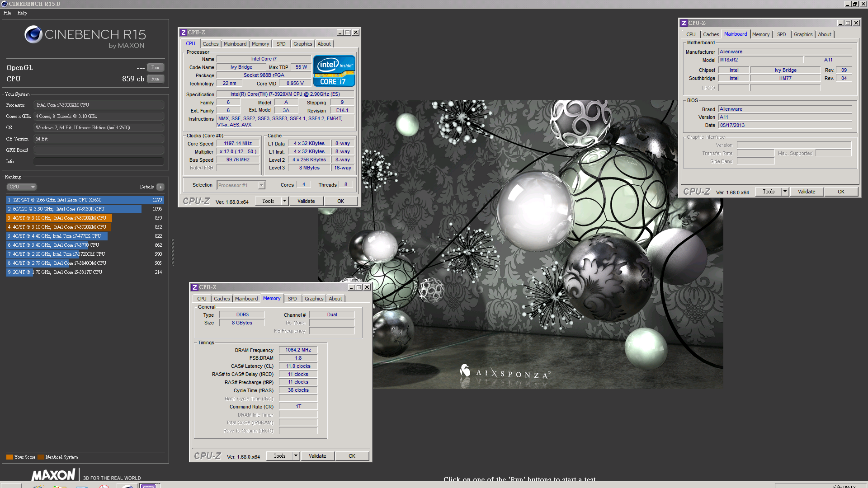Switch to CPU tab in the Mainboard CPU-Z window

(691, 34)
